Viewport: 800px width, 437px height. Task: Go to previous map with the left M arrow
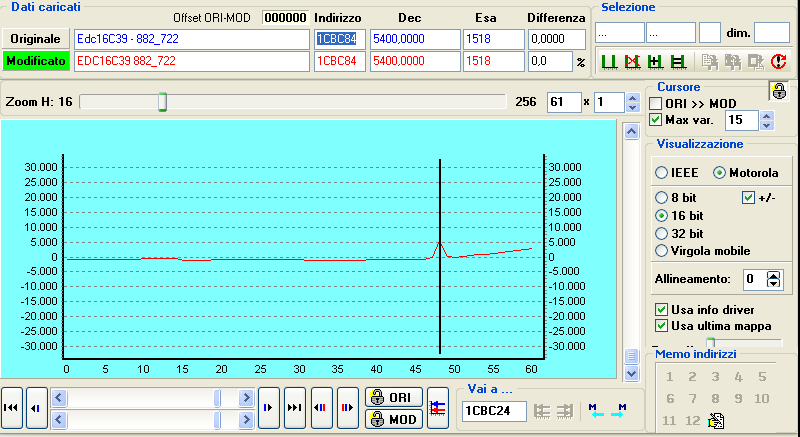pyautogui.click(x=598, y=411)
